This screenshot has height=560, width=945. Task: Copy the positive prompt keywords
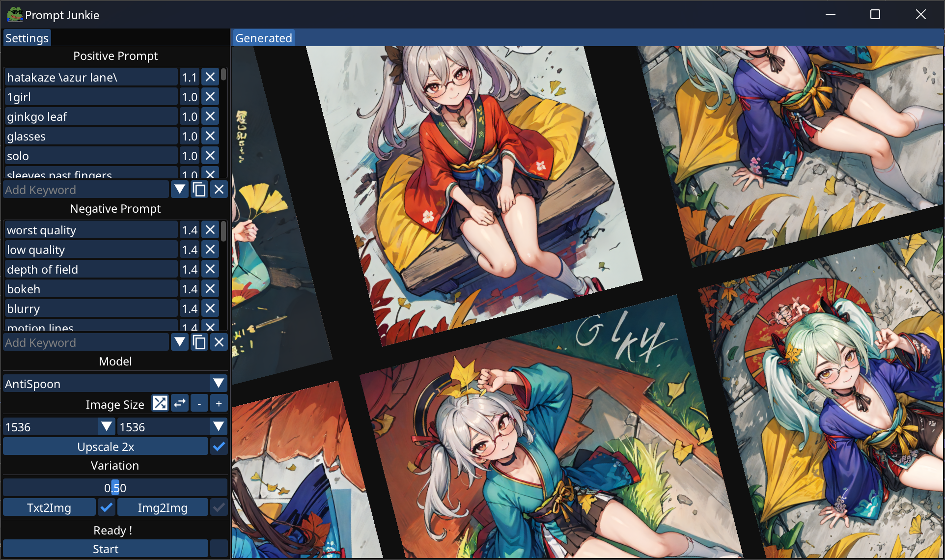tap(199, 190)
